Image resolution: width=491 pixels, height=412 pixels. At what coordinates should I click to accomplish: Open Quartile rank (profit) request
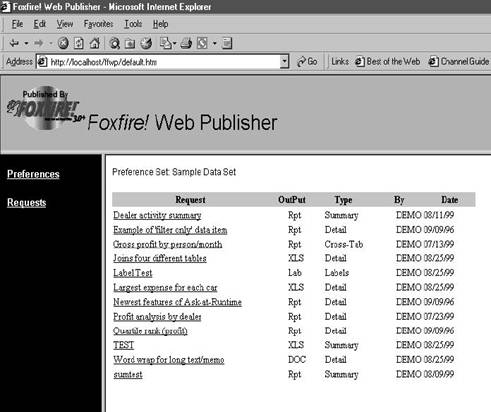click(x=150, y=331)
